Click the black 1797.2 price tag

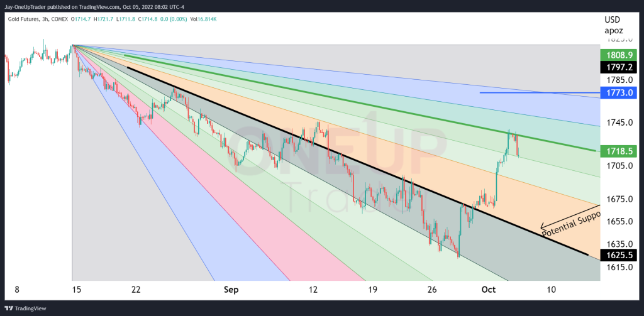click(619, 67)
